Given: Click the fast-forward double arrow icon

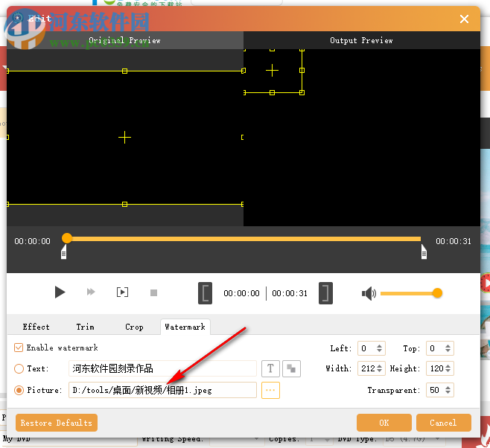Looking at the screenshot, I should pos(91,292).
